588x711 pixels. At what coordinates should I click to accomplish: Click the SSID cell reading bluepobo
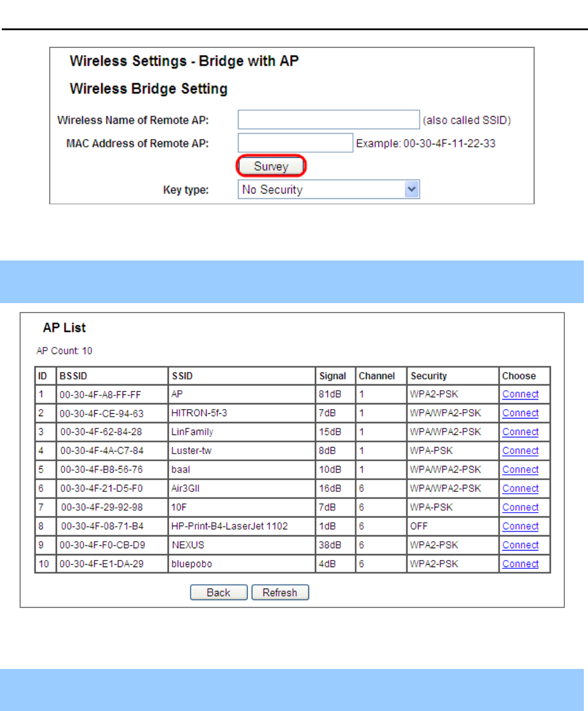[x=242, y=564]
